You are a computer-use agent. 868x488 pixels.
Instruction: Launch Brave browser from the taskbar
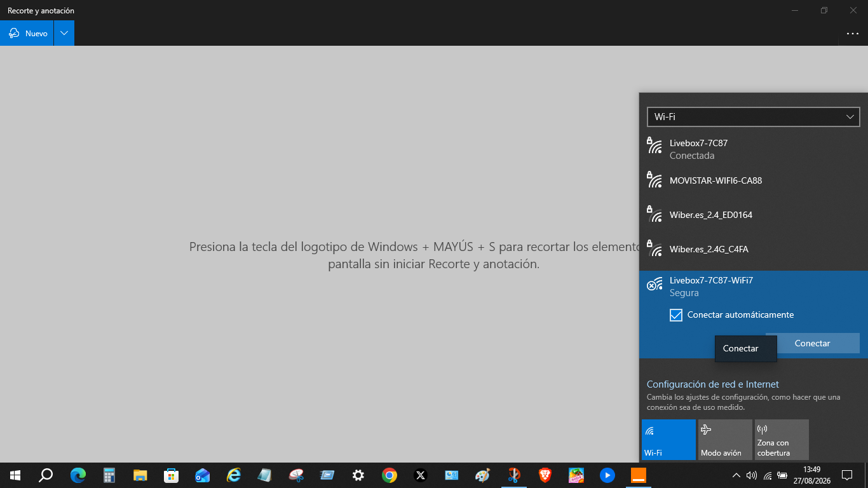coord(545,475)
